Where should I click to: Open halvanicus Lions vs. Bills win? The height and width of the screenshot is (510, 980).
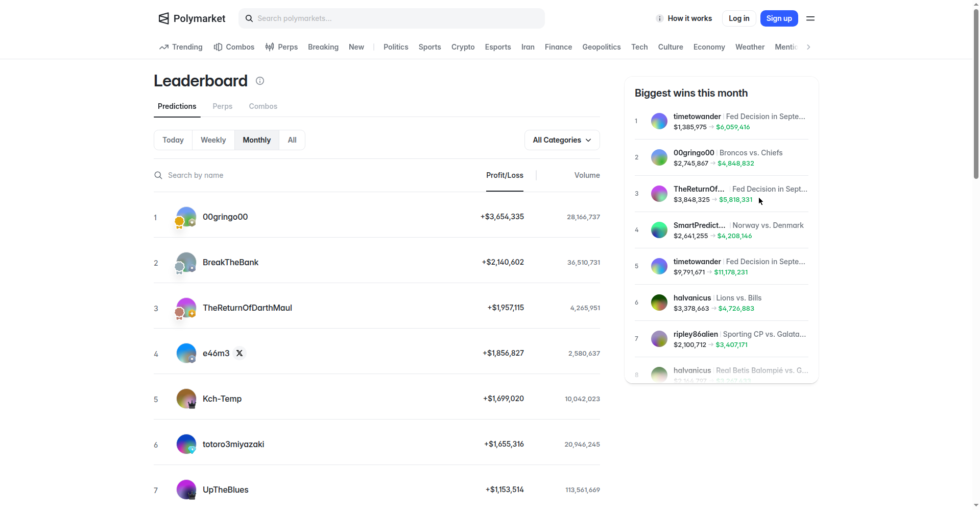[722, 303]
